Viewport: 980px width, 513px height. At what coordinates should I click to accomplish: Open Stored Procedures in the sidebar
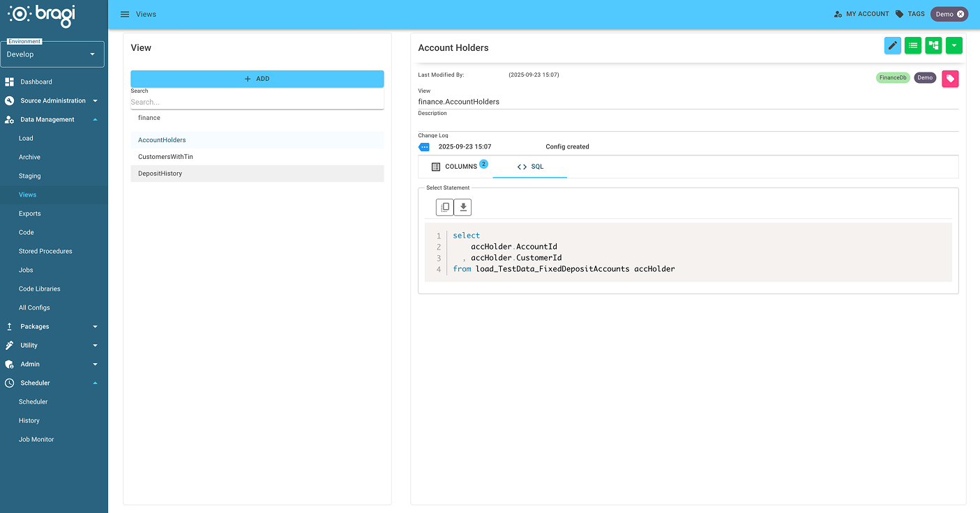pyautogui.click(x=45, y=252)
